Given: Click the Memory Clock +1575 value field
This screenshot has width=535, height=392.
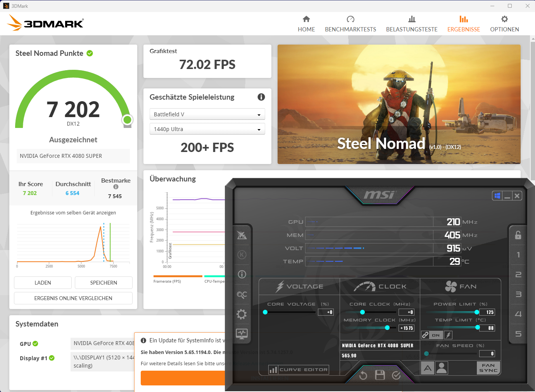Looking at the screenshot, I should pos(407,328).
